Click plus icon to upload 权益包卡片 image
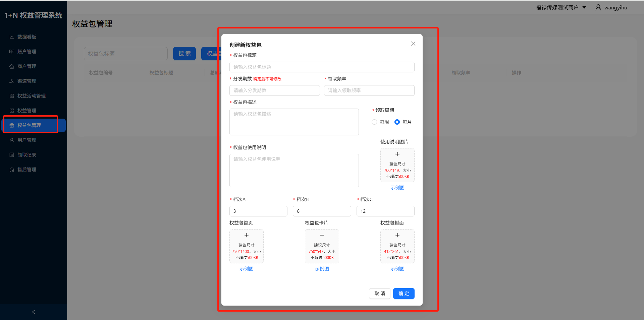Screen dimensions: 644x320 pyautogui.click(x=322, y=235)
